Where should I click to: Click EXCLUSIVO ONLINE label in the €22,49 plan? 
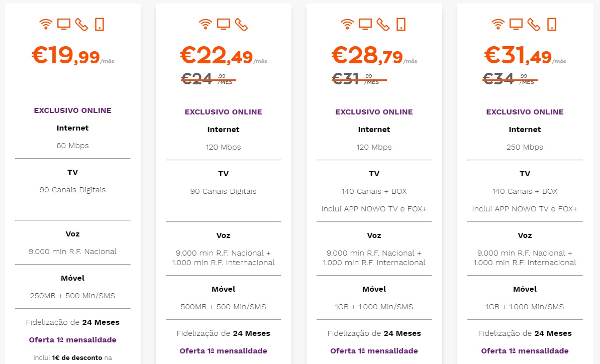223,111
